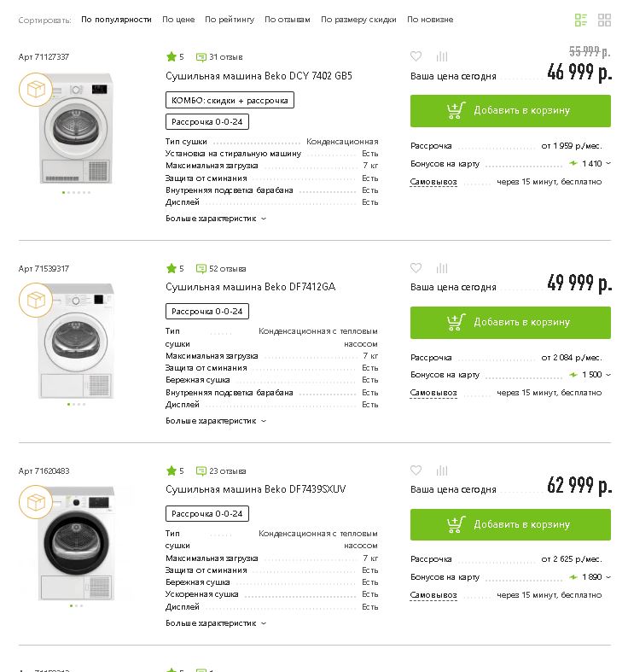This screenshot has width=628, height=672.
Task: Click the box badge icon on first product
Action: (x=36, y=90)
